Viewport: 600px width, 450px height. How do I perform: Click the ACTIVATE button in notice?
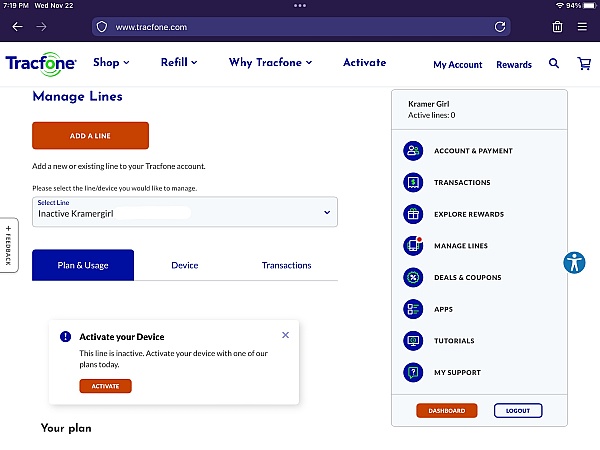106,386
